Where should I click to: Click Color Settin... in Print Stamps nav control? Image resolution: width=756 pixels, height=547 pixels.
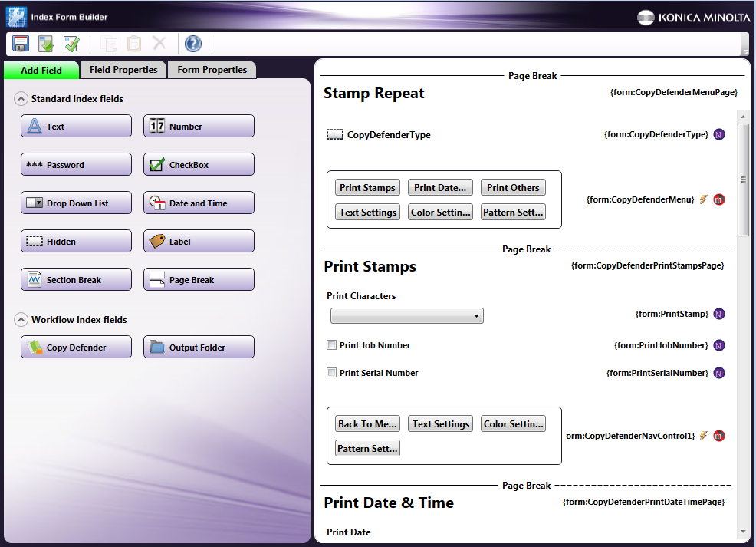(513, 424)
